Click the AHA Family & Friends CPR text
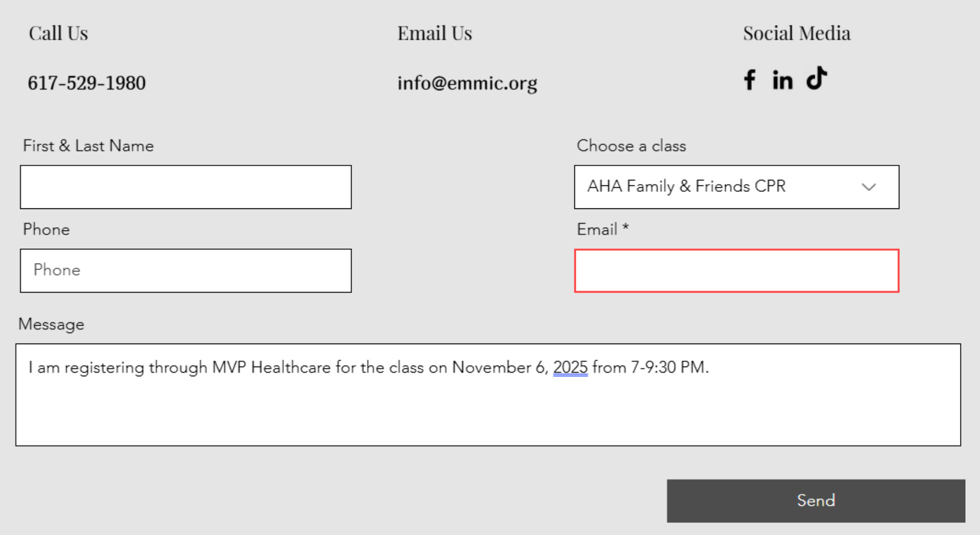The height and width of the screenshot is (535, 980). tap(686, 186)
